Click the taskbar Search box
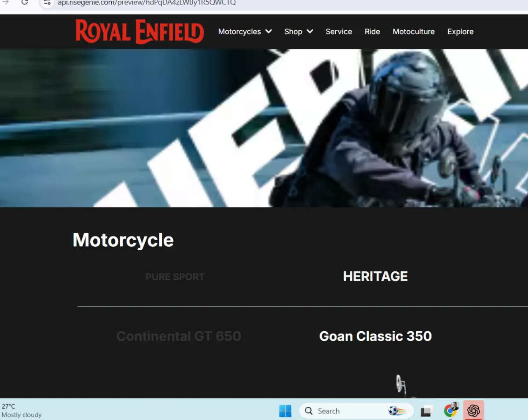Viewport: 528px width, 420px height. click(356, 411)
